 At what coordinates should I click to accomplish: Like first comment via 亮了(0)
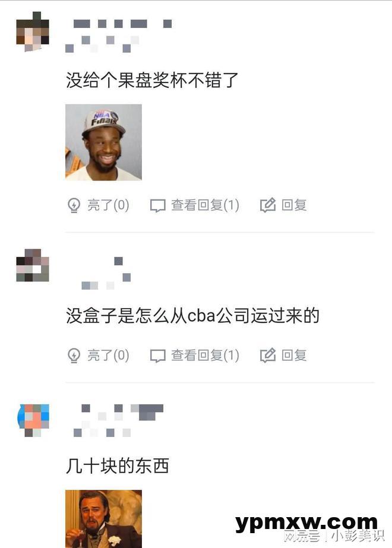coord(108,205)
